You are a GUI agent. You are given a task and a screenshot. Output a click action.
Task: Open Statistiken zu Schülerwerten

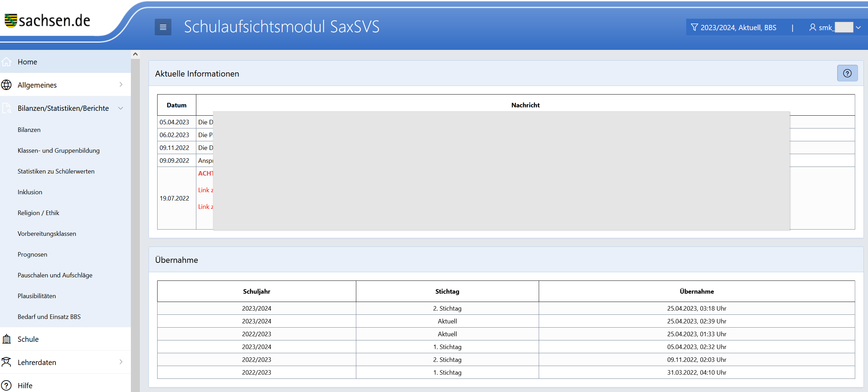tap(56, 171)
